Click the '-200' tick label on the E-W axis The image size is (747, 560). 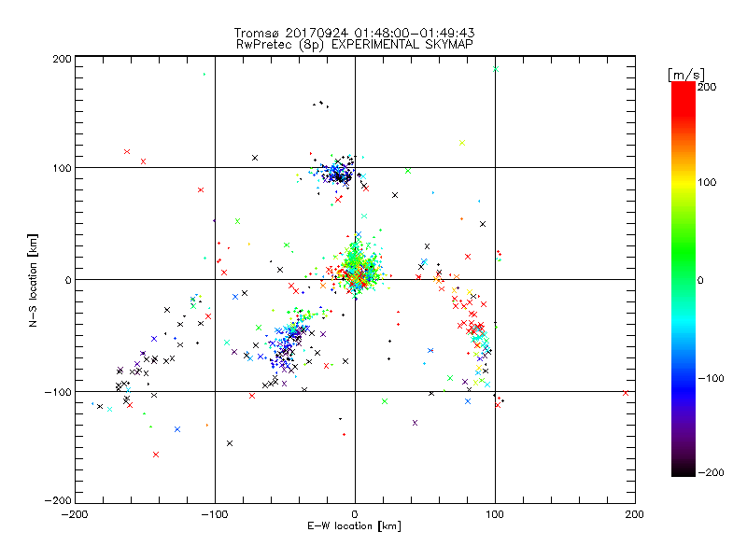point(75,514)
